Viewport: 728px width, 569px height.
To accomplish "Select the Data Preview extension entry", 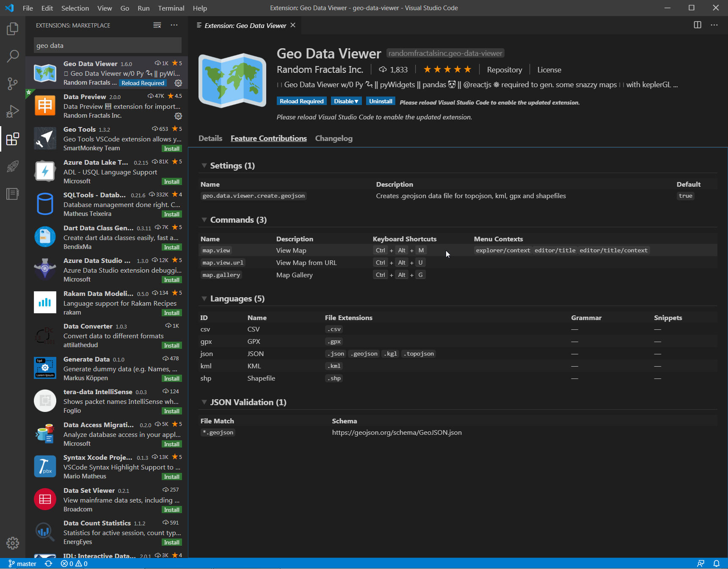I will click(x=107, y=106).
